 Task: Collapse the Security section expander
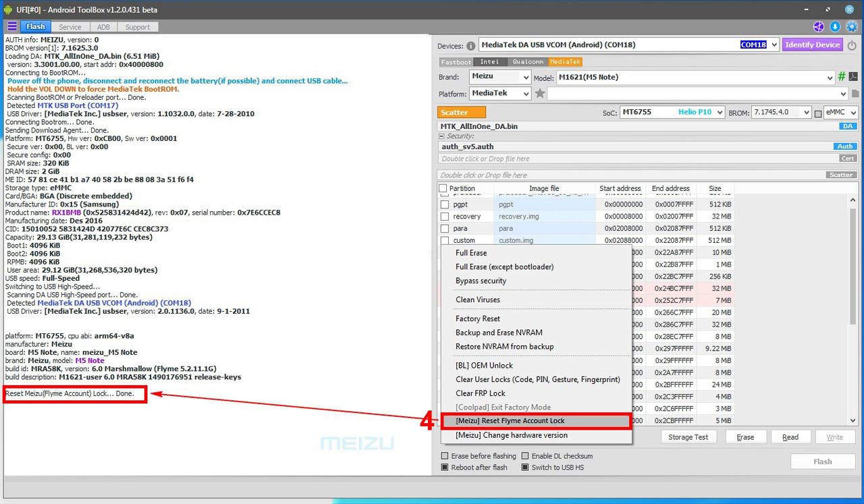point(442,136)
